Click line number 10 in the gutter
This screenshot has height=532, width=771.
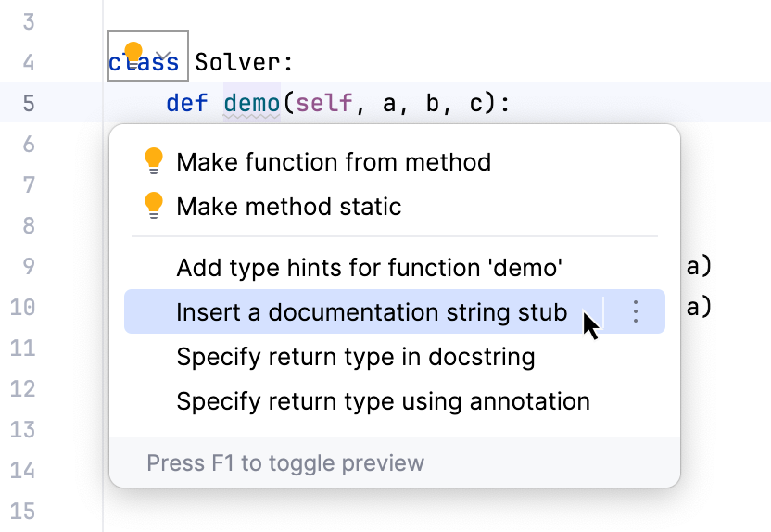coord(23,307)
